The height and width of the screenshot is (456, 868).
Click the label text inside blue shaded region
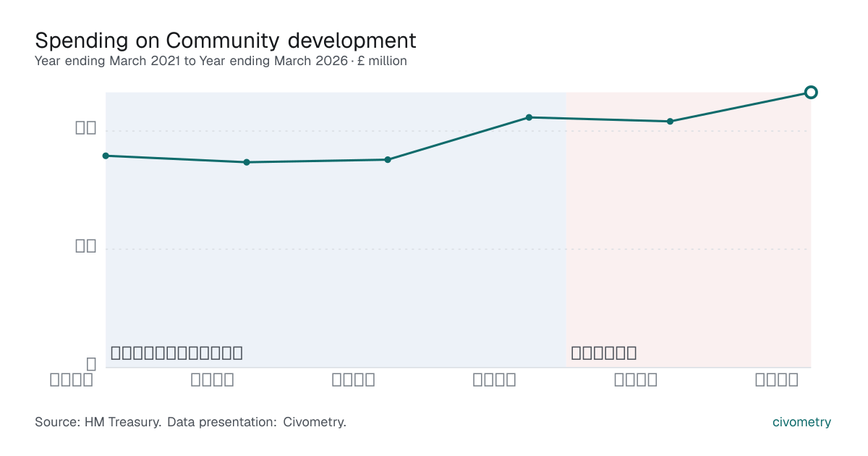[x=176, y=353]
